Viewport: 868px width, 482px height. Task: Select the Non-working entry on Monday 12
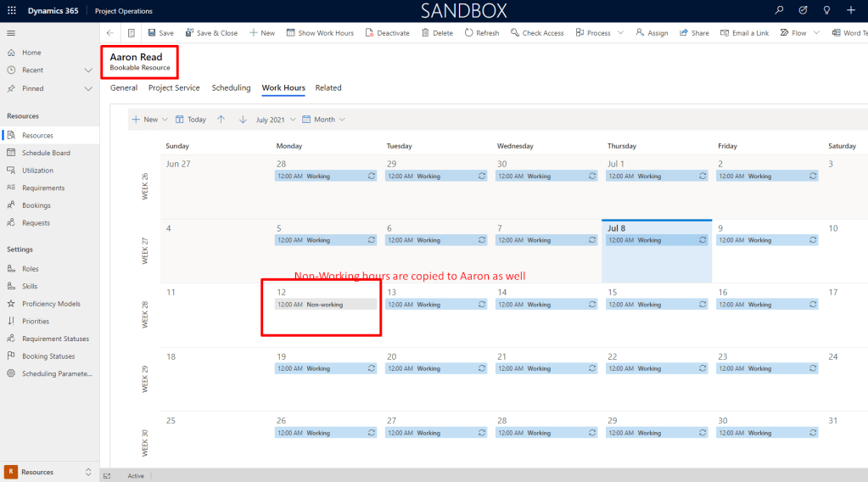click(325, 304)
